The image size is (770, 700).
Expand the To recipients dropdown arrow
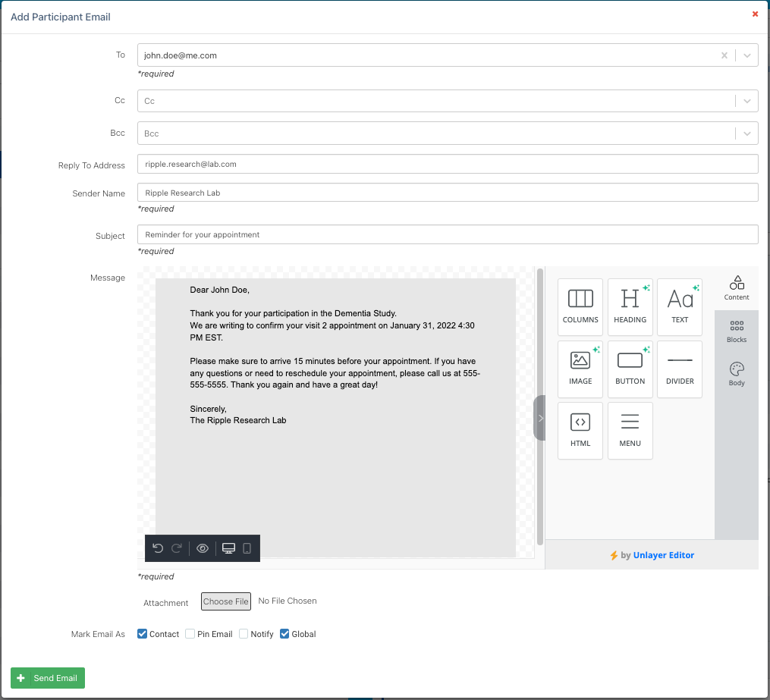point(746,55)
